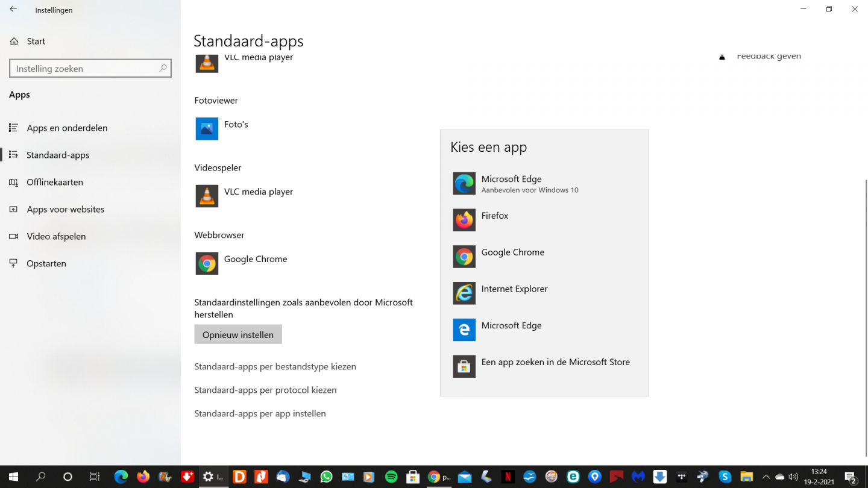Open Thunderbird from the taskbar
The height and width of the screenshot is (488, 868).
(x=283, y=477)
